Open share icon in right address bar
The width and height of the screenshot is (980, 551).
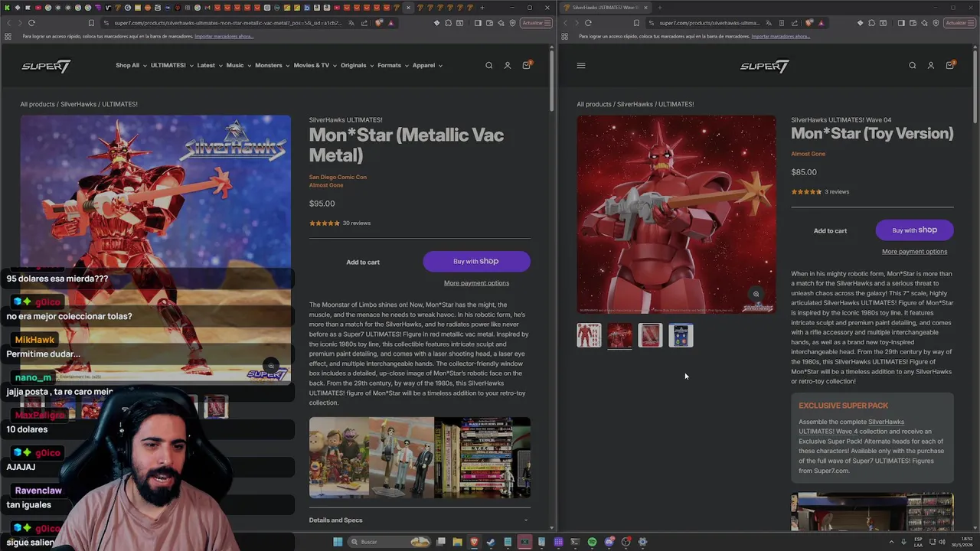[x=794, y=23]
